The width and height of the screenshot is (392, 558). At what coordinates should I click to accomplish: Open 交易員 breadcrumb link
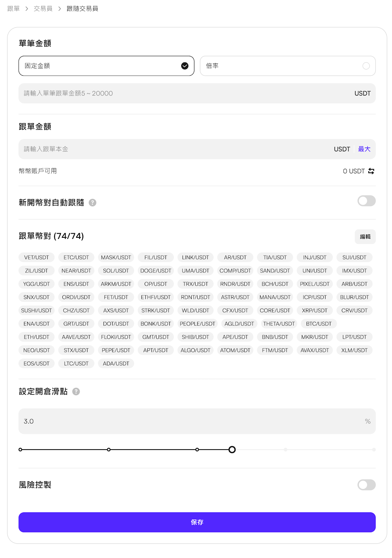pyautogui.click(x=43, y=9)
